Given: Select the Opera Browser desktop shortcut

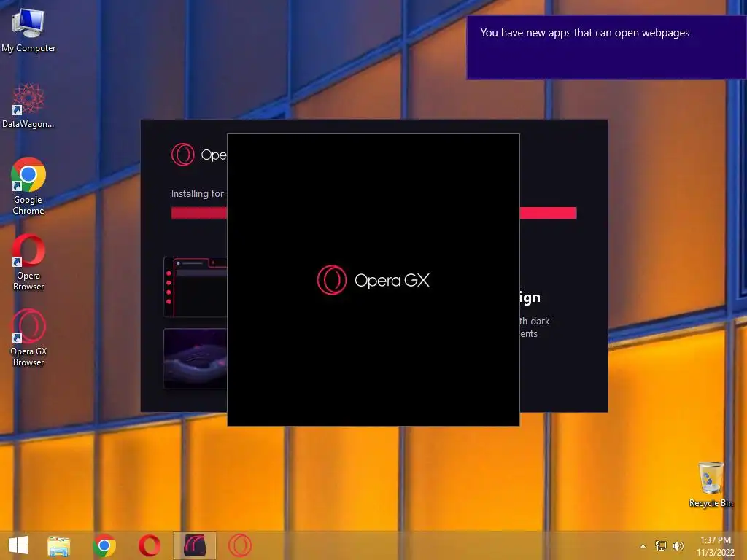Looking at the screenshot, I should click(28, 262).
